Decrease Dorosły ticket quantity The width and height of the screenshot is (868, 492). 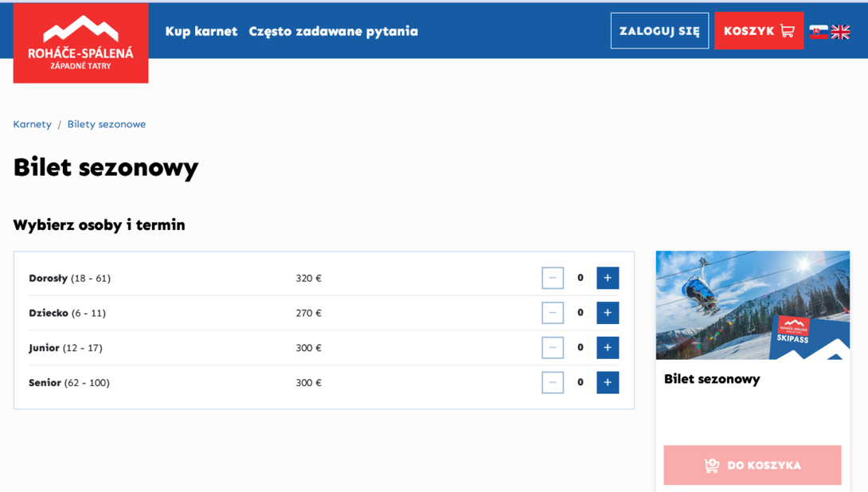553,278
